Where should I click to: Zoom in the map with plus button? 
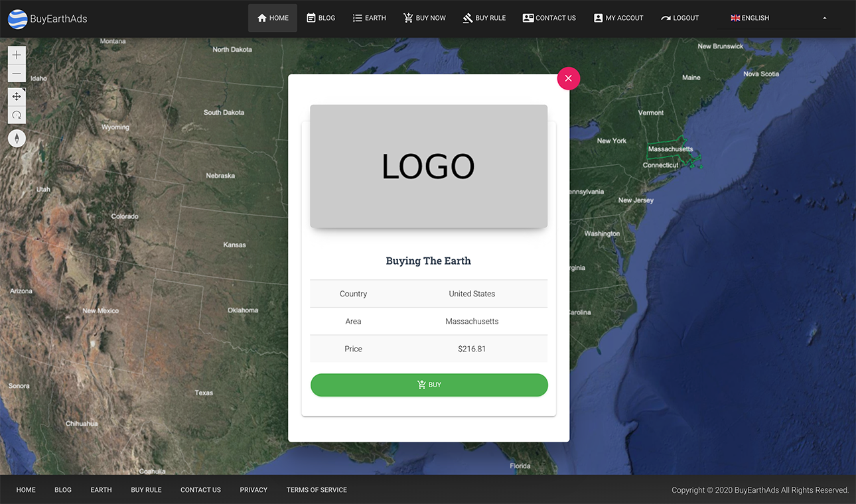17,55
